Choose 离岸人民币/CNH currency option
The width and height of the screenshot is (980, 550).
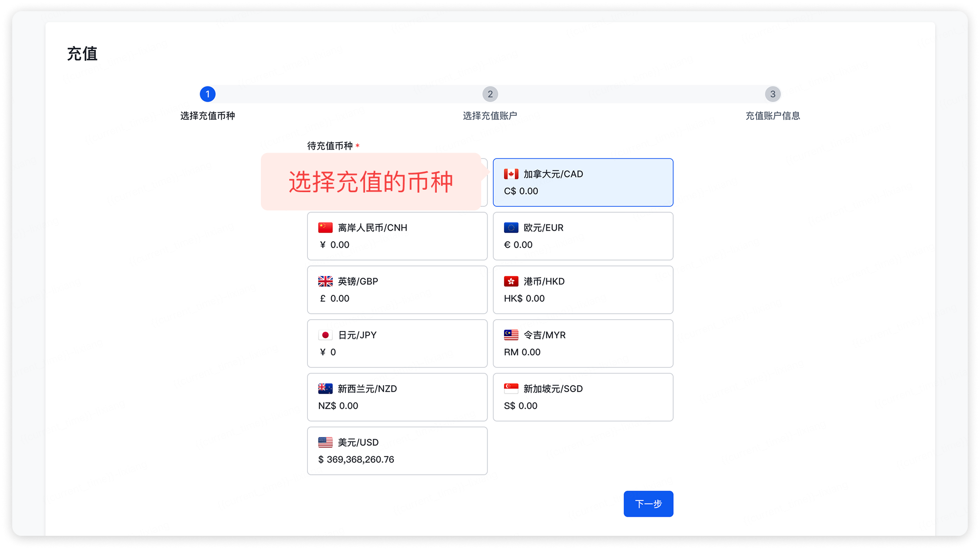pos(397,236)
